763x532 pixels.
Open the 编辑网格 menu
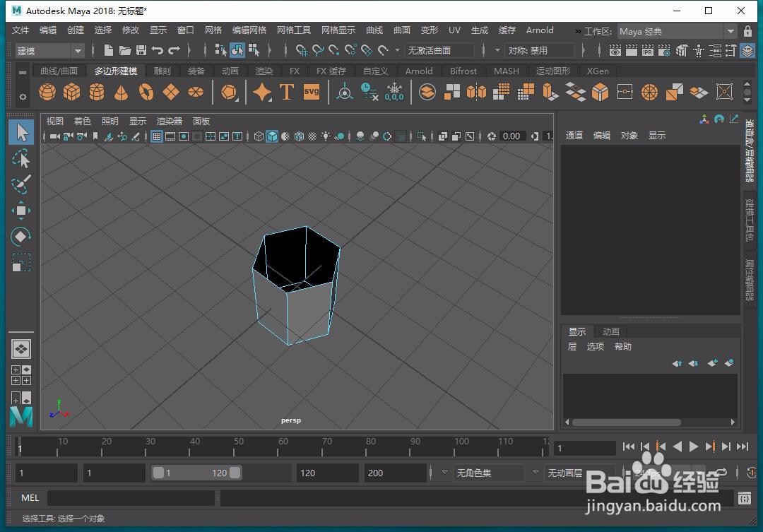pyautogui.click(x=249, y=30)
